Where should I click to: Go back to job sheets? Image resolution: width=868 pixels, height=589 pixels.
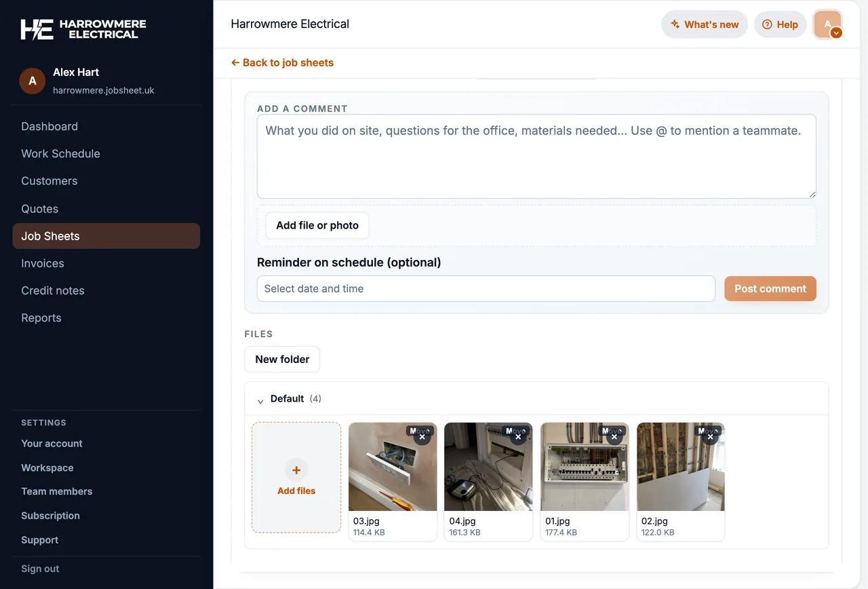pos(282,62)
